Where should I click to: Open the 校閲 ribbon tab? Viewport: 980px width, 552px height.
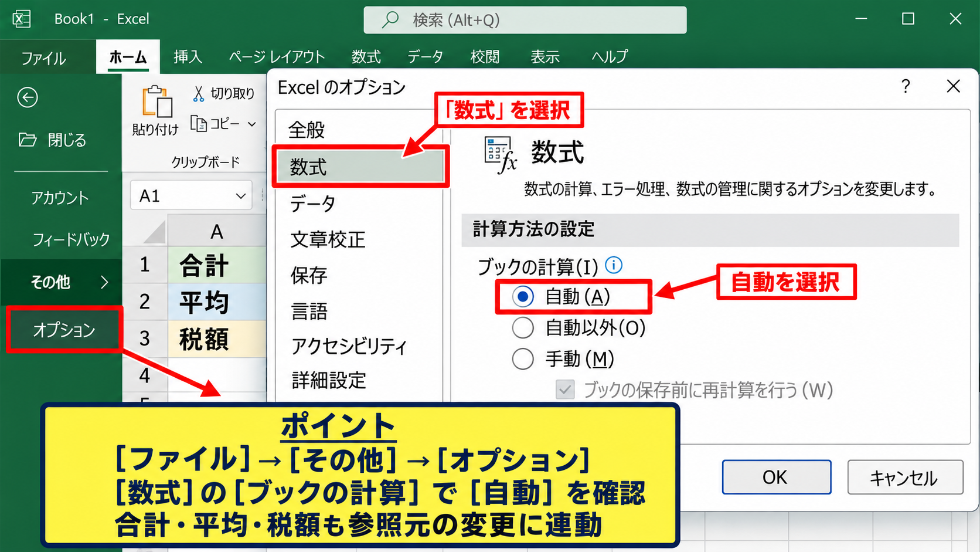pos(485,57)
